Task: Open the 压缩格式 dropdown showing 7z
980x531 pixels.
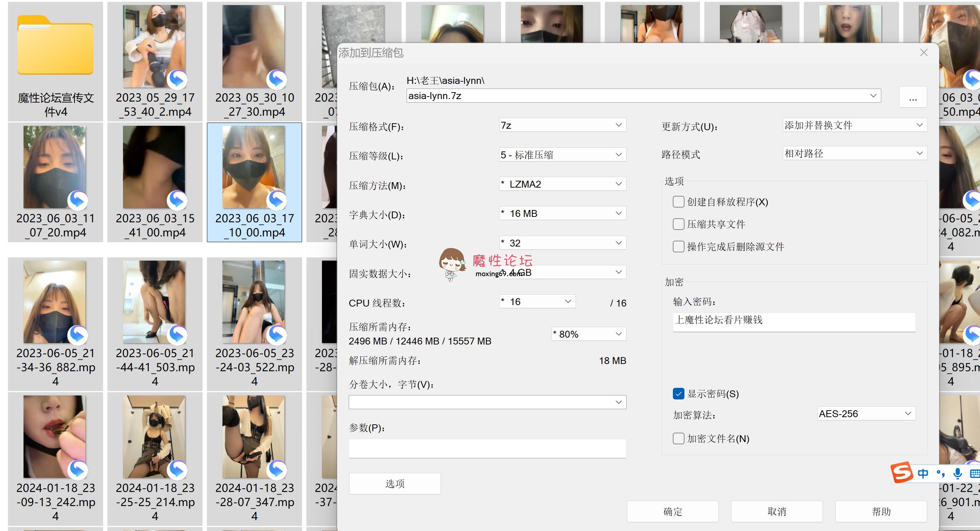Action: (x=562, y=125)
